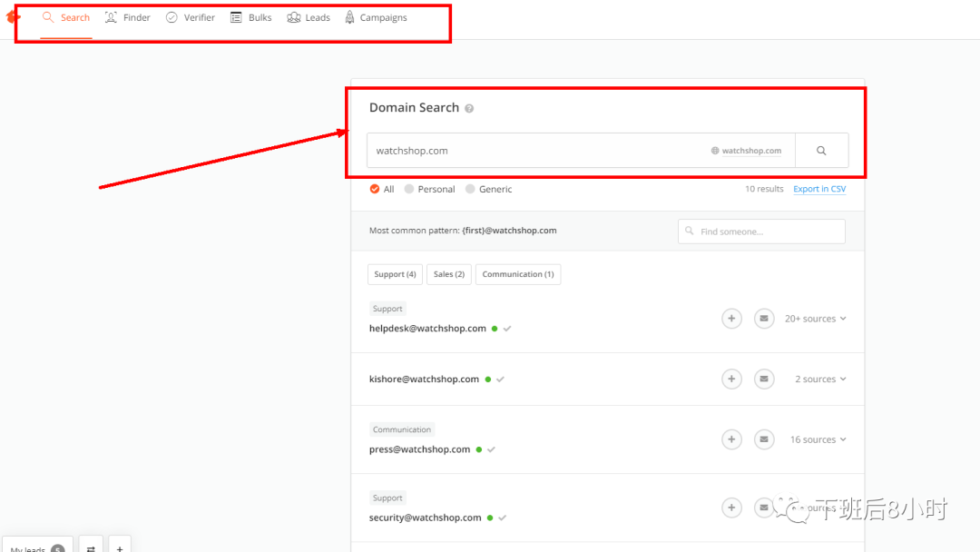
Task: Expand the 16 sources dropdown for press
Action: (x=818, y=439)
